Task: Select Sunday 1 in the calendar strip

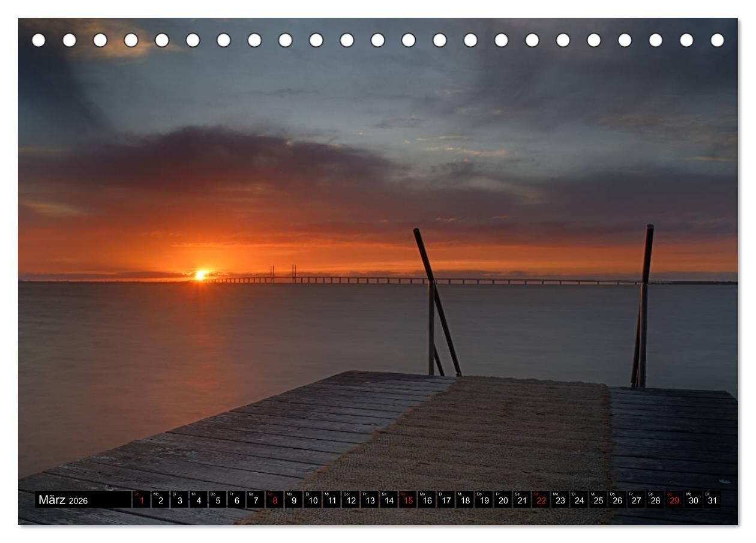Action: tap(142, 500)
